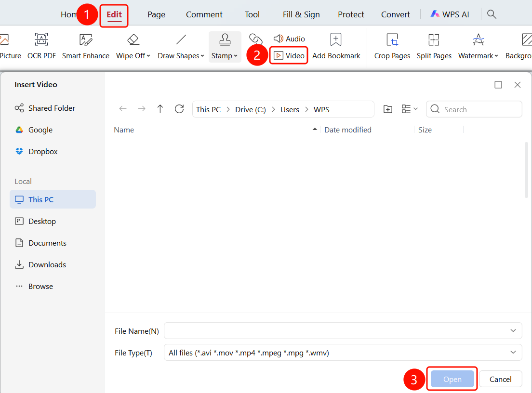This screenshot has height=393, width=532.
Task: Open the Protect tab
Action: click(351, 14)
